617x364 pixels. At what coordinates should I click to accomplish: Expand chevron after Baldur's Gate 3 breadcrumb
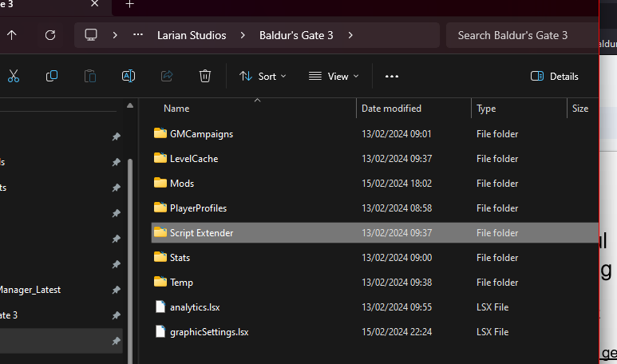[350, 35]
